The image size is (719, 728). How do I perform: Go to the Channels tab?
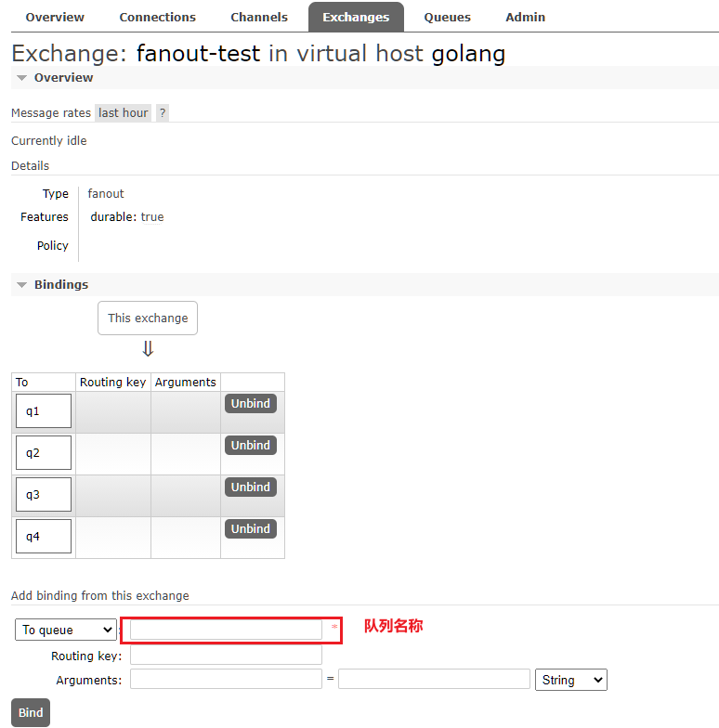(259, 17)
